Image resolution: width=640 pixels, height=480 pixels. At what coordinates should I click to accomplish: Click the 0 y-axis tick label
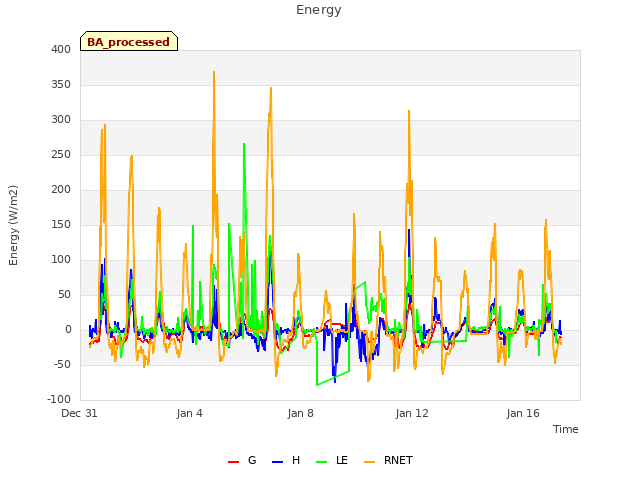pos(68,329)
